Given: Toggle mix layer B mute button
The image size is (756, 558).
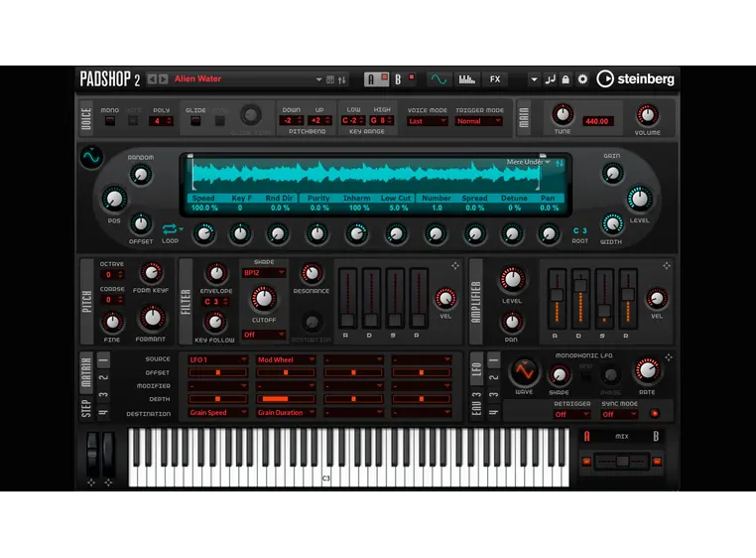Looking at the screenshot, I should click(x=657, y=462).
